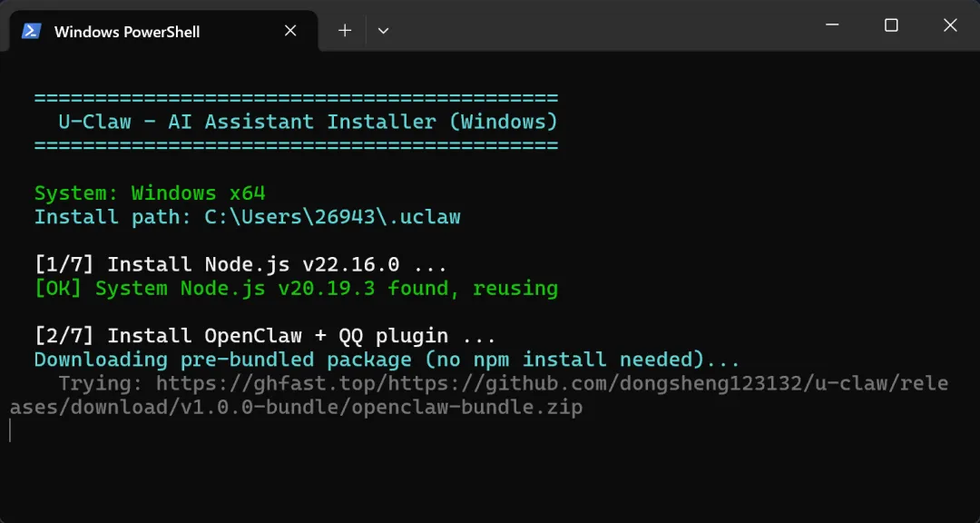
Task: Click the [OK] System Node.js v20.19.3 found line
Action: (x=296, y=289)
